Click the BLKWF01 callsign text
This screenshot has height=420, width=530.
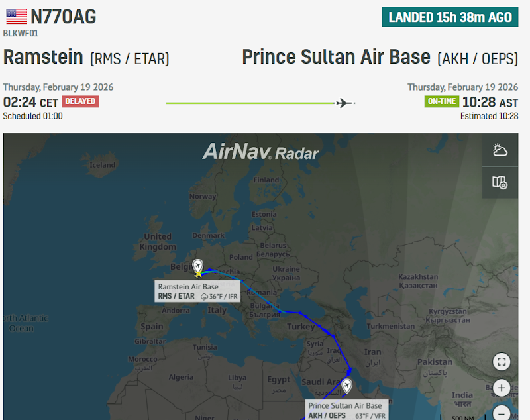21,33
